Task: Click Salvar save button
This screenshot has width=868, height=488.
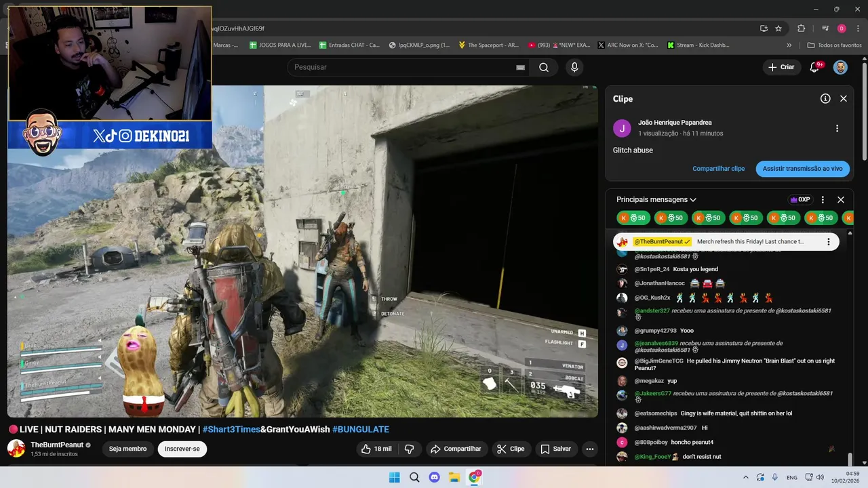Action: click(556, 449)
